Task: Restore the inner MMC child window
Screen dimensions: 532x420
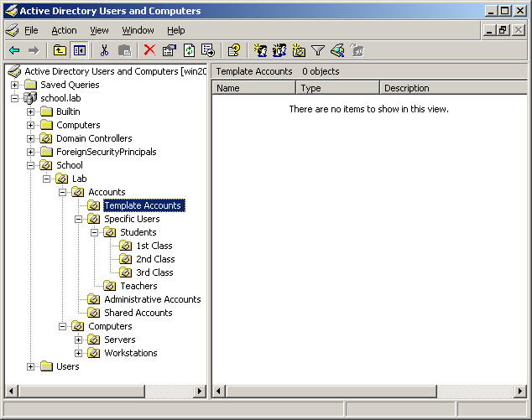Action: pyautogui.click(x=503, y=30)
